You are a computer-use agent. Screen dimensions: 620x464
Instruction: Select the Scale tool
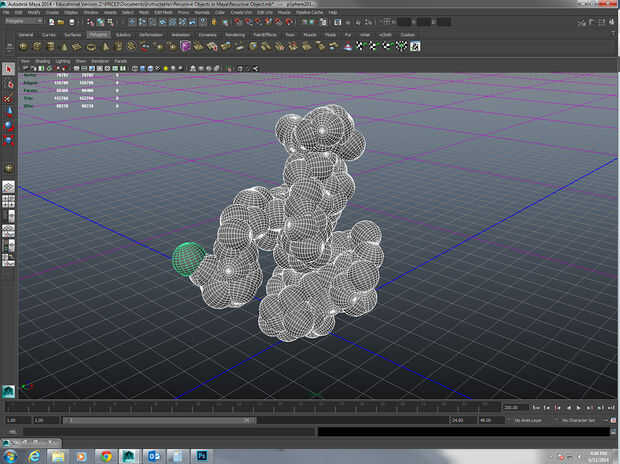click(x=8, y=139)
